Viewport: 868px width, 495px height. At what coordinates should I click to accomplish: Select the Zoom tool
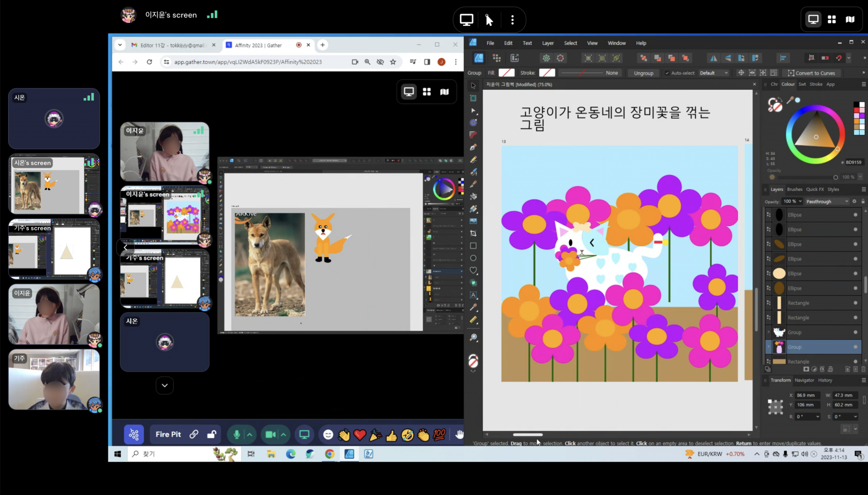pos(473,337)
